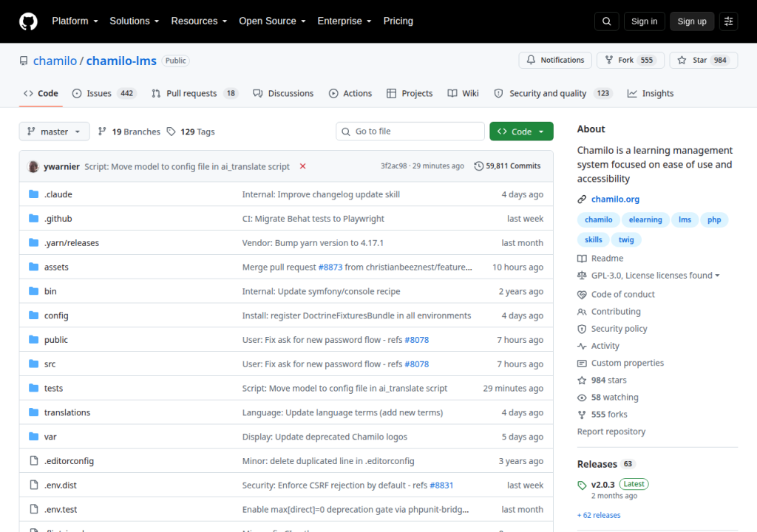Click the GitHub octocat logo

click(28, 21)
